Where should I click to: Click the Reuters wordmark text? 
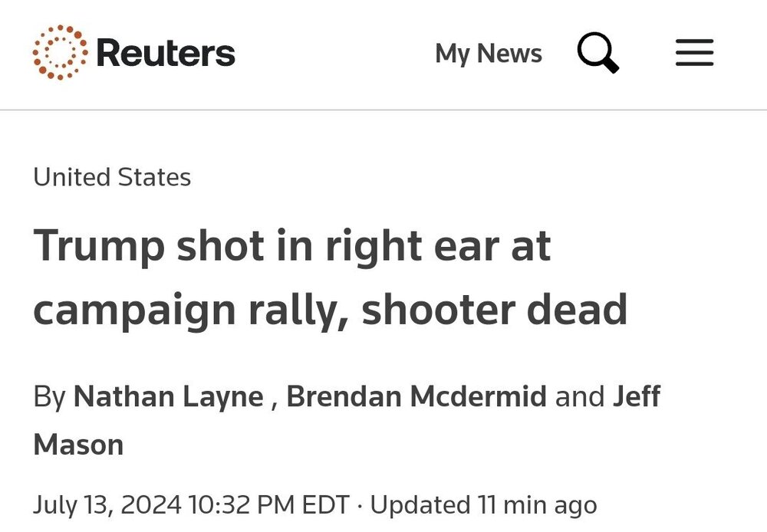(166, 53)
